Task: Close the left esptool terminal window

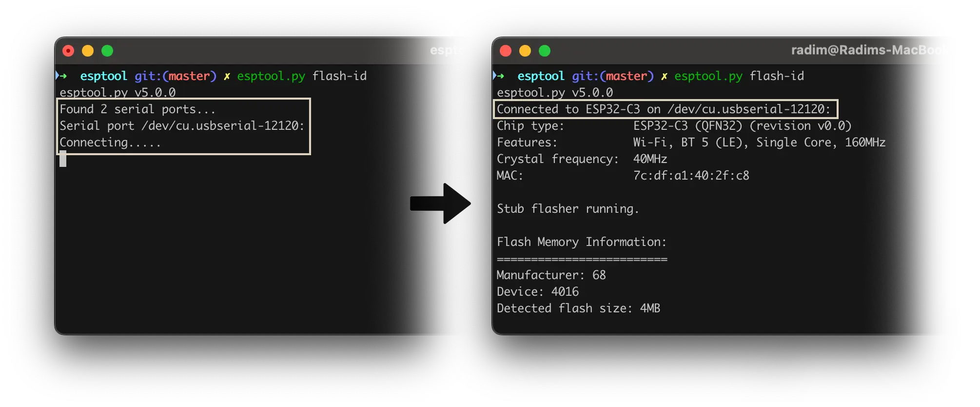Action: [x=68, y=51]
